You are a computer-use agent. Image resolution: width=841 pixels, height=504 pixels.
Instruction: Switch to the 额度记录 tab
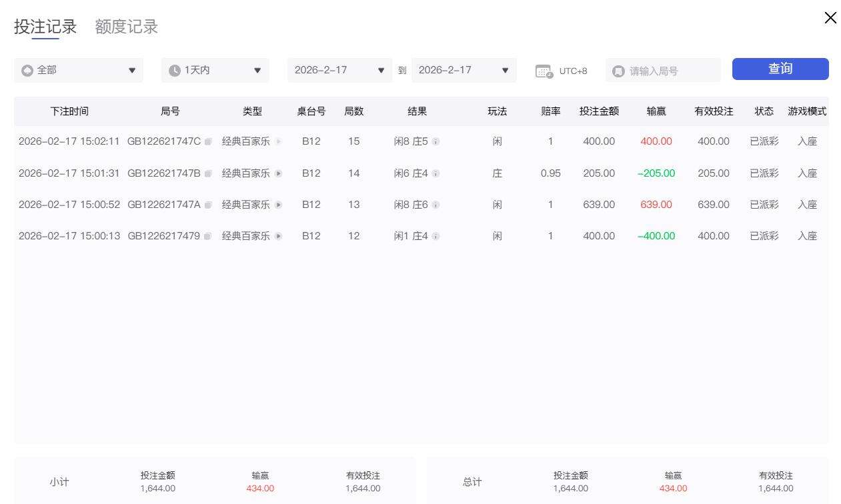point(126,27)
